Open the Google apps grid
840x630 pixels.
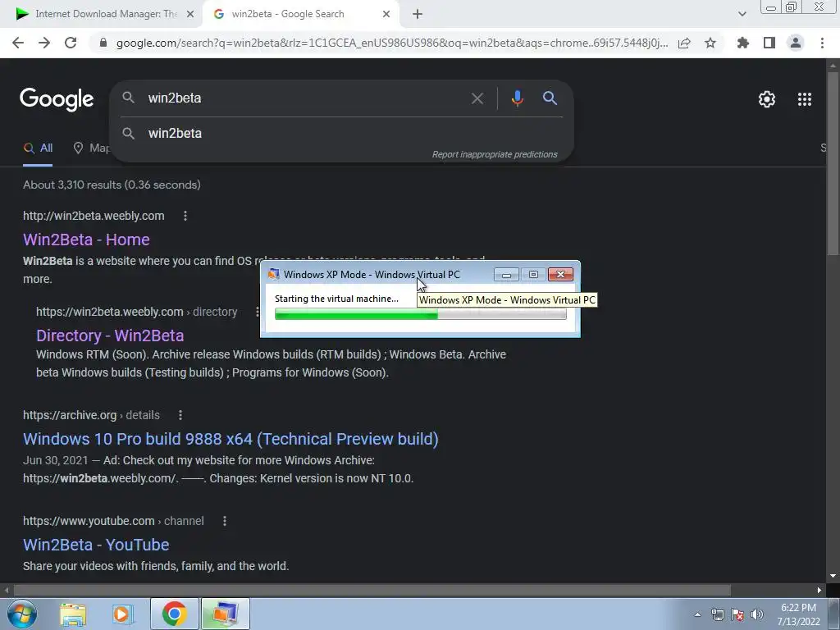[x=805, y=99]
